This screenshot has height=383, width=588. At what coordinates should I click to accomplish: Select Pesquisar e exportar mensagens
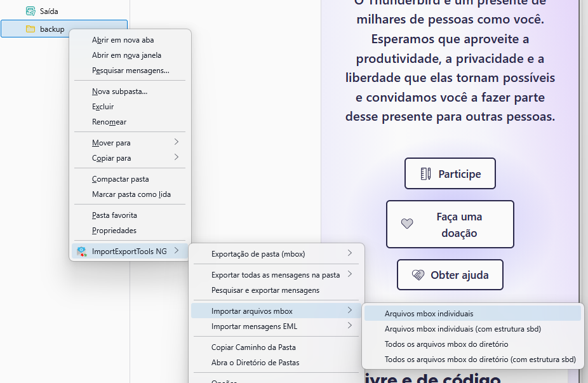click(x=276, y=290)
